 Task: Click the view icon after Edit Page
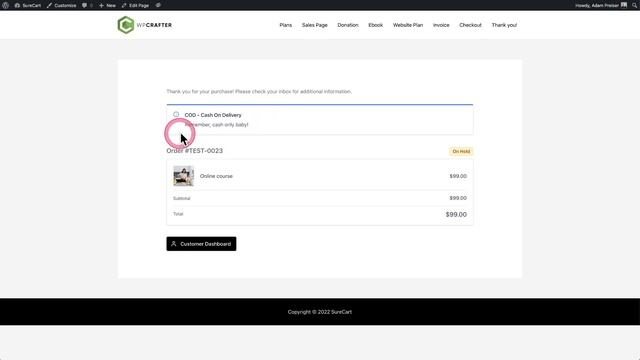158,5
